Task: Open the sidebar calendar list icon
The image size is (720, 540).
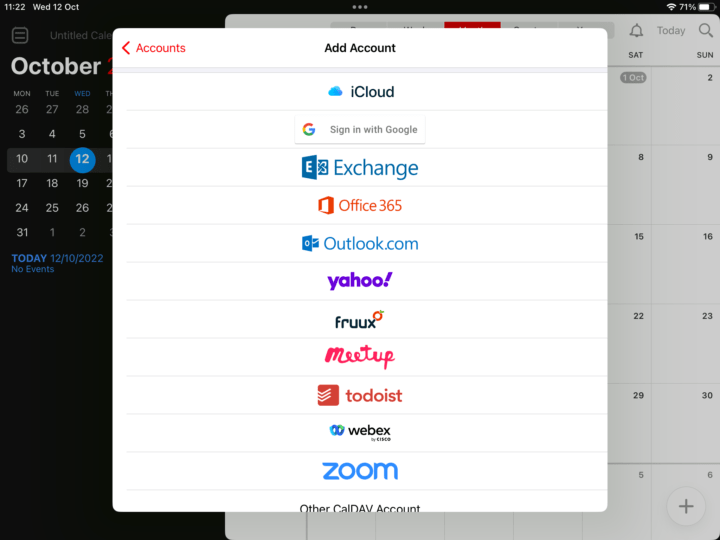Action: 20,35
